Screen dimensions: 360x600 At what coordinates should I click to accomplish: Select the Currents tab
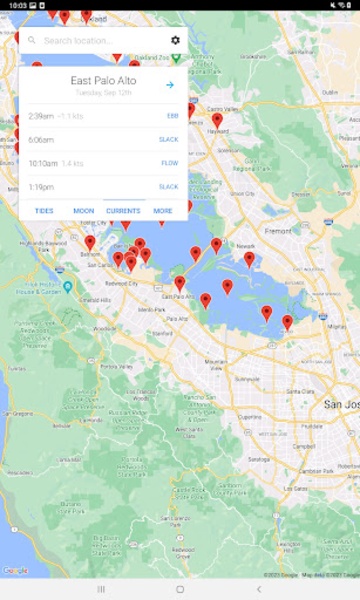(123, 211)
